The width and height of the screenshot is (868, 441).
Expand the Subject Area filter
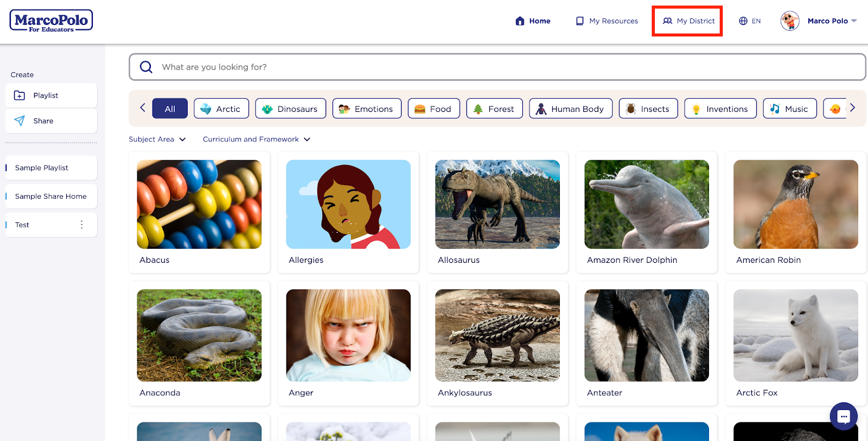157,139
